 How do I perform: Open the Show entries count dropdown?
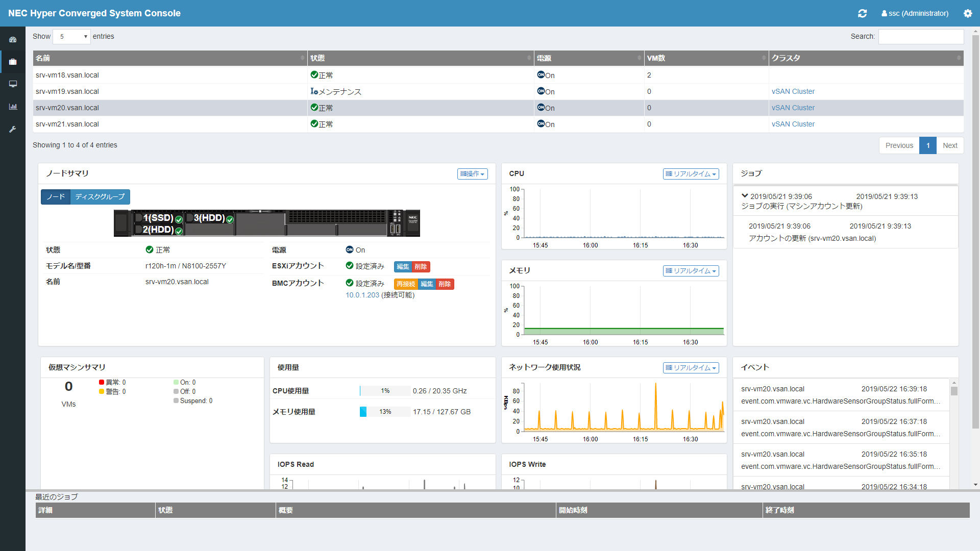[x=71, y=36]
